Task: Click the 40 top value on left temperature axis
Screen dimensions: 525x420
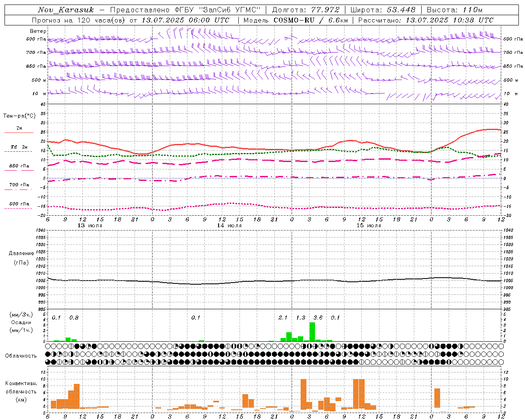Action: [x=44, y=104]
